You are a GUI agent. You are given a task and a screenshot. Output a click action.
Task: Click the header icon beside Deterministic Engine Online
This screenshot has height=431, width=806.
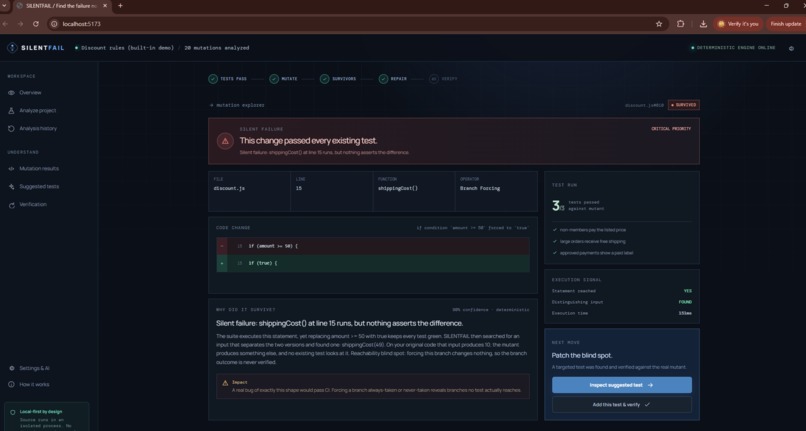coord(791,48)
